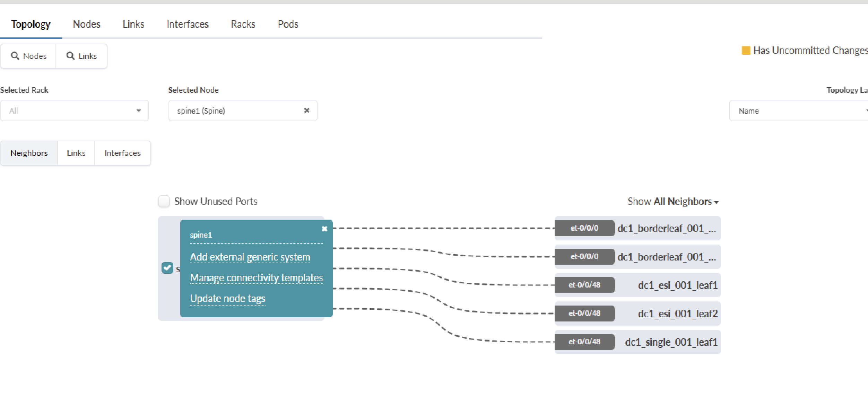Open Nodes search button

(x=28, y=56)
